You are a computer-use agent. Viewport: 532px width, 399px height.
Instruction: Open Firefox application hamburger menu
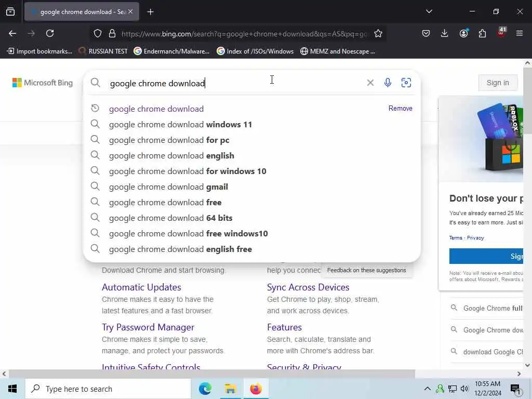(519, 33)
